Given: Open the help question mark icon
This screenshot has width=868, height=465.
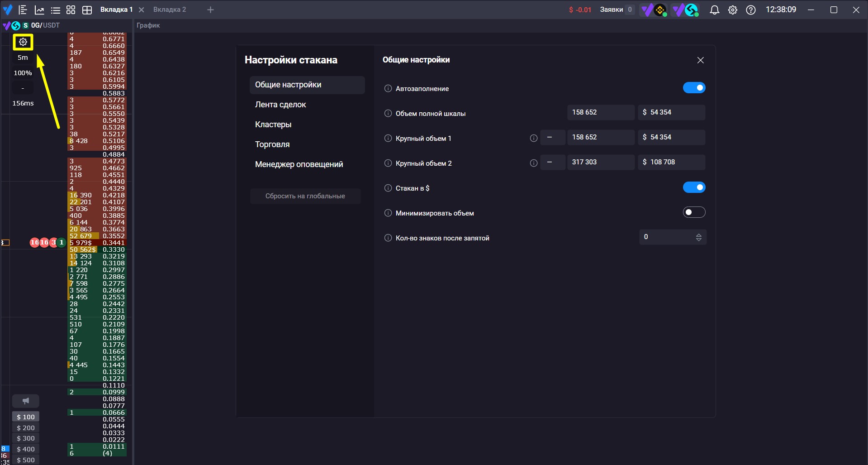Looking at the screenshot, I should coord(751,10).
